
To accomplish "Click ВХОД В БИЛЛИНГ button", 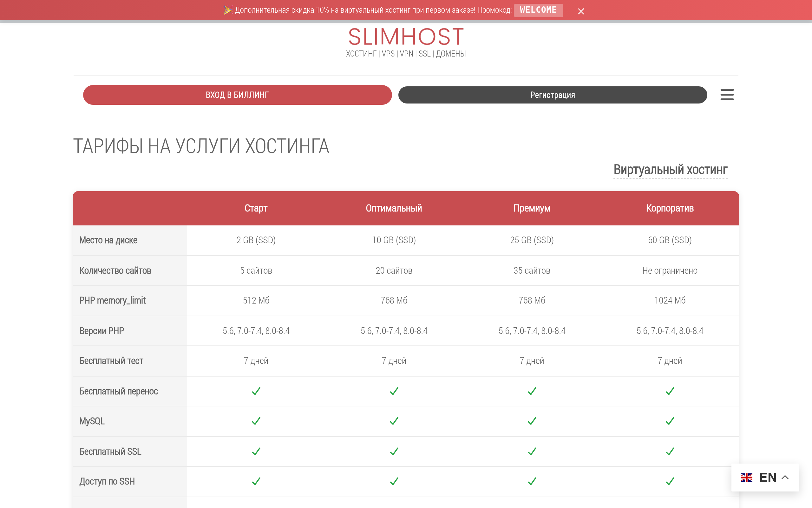I will tap(237, 95).
